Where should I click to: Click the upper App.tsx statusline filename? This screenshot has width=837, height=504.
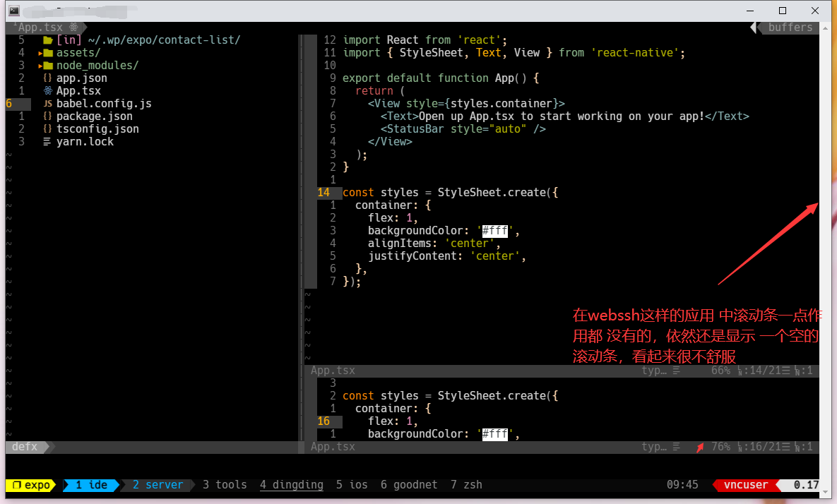(x=333, y=371)
